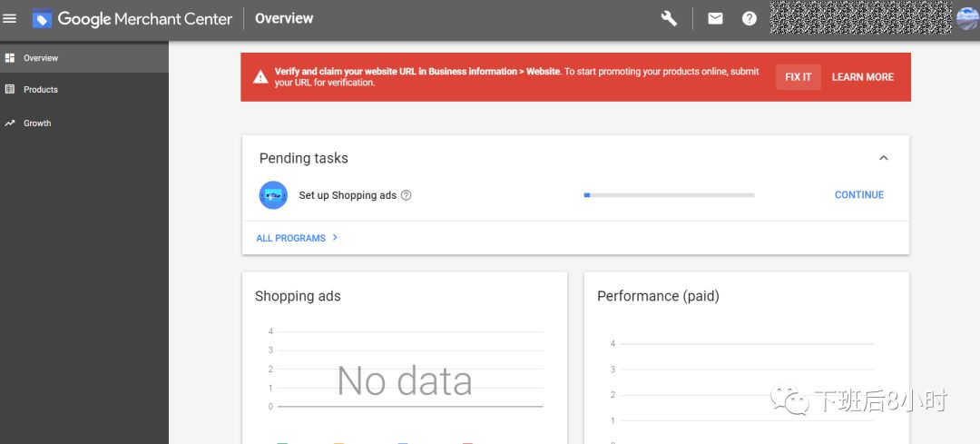This screenshot has width=980, height=444.
Task: Collapse the Pending tasks panel
Action: pyautogui.click(x=883, y=158)
